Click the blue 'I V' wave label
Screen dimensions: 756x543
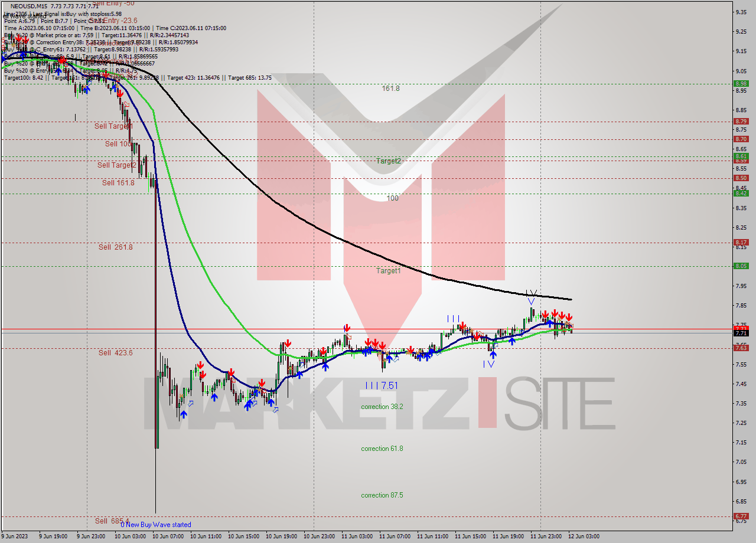(488, 364)
